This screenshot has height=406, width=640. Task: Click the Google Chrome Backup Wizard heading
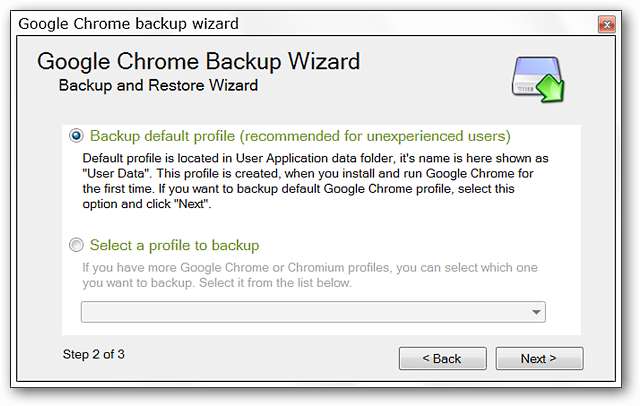[x=198, y=62]
